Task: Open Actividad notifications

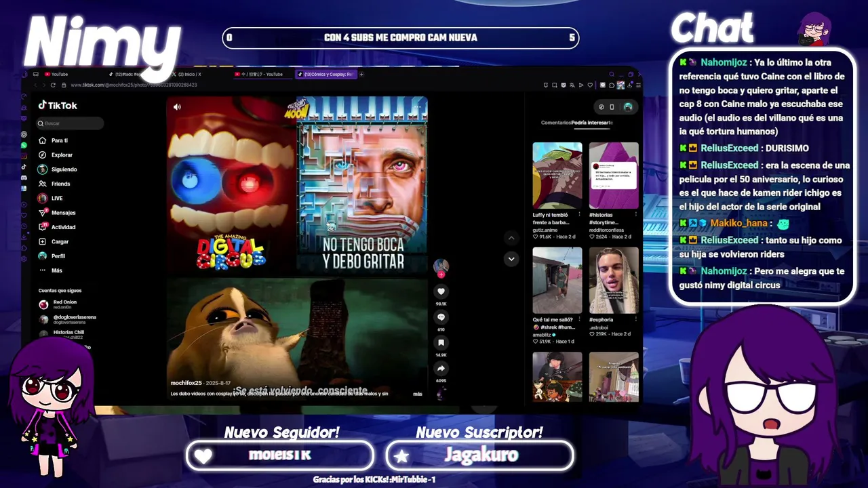Action: pyautogui.click(x=57, y=227)
